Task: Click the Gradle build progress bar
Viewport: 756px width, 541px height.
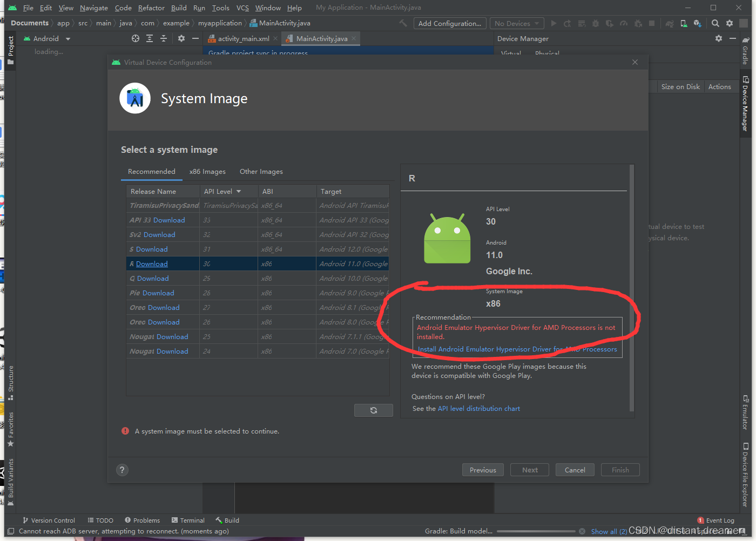Action: [536, 531]
